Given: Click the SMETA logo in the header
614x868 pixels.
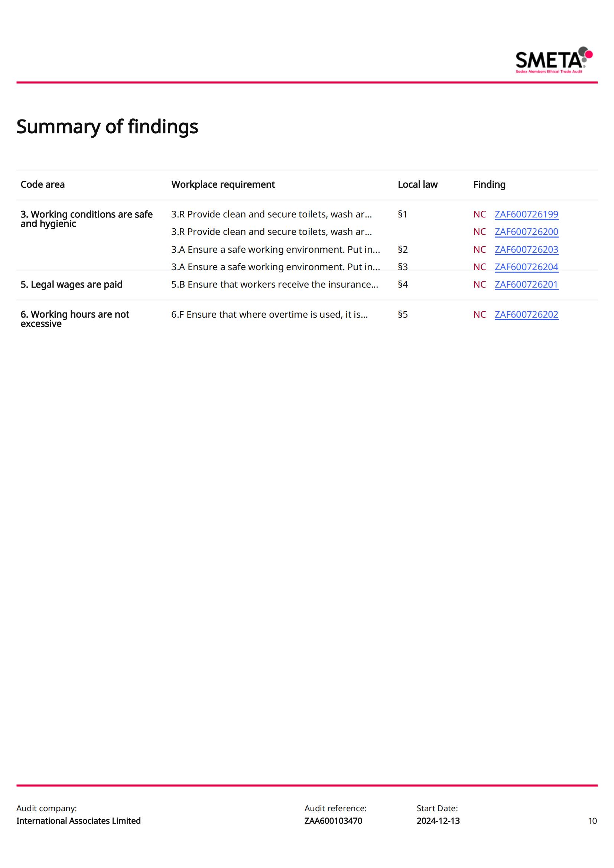Looking at the screenshot, I should pos(553,60).
